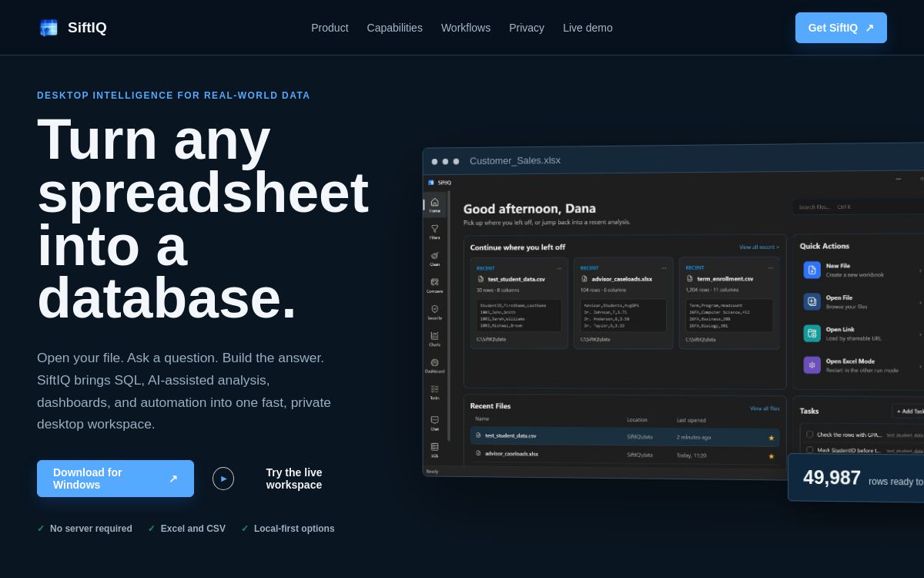Open the test_student_data.csv recent card
This screenshot has width=924, height=578.
pos(519,304)
